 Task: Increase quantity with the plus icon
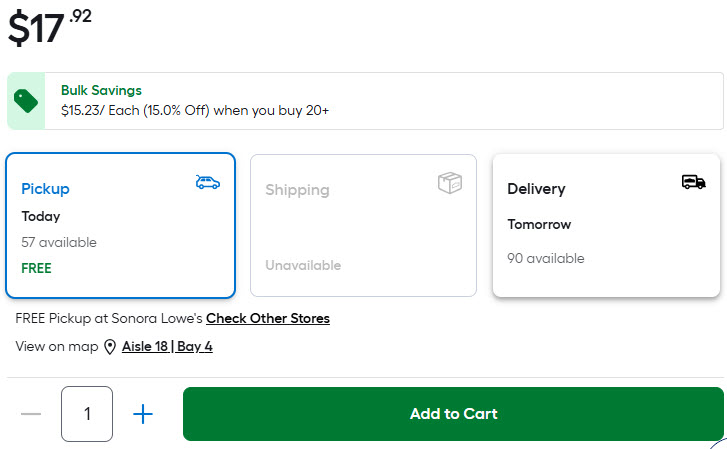pyautogui.click(x=143, y=414)
